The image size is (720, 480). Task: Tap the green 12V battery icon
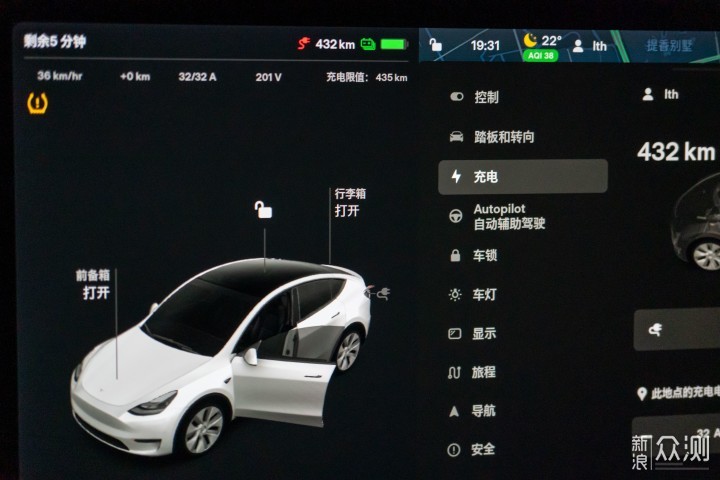[x=368, y=44]
